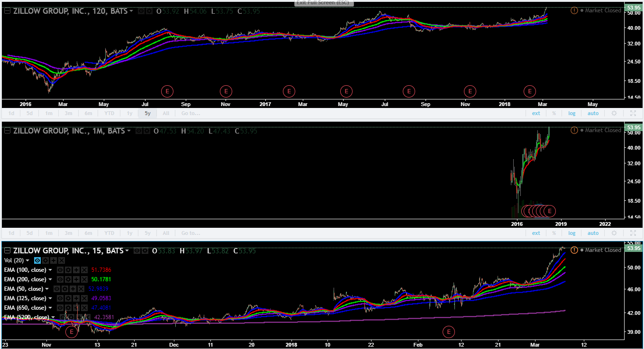Viewport: 644px width, 349px height.
Task: Click the plus icon beside Vol (20)
Action: (x=54, y=260)
